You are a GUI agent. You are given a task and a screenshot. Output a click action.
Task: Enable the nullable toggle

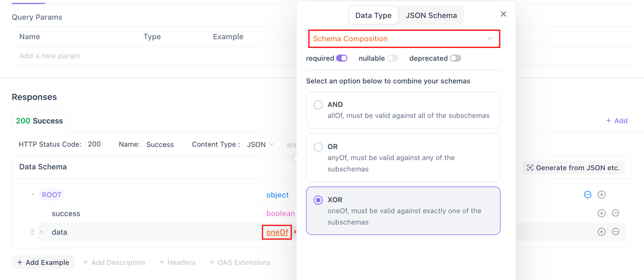coord(392,58)
